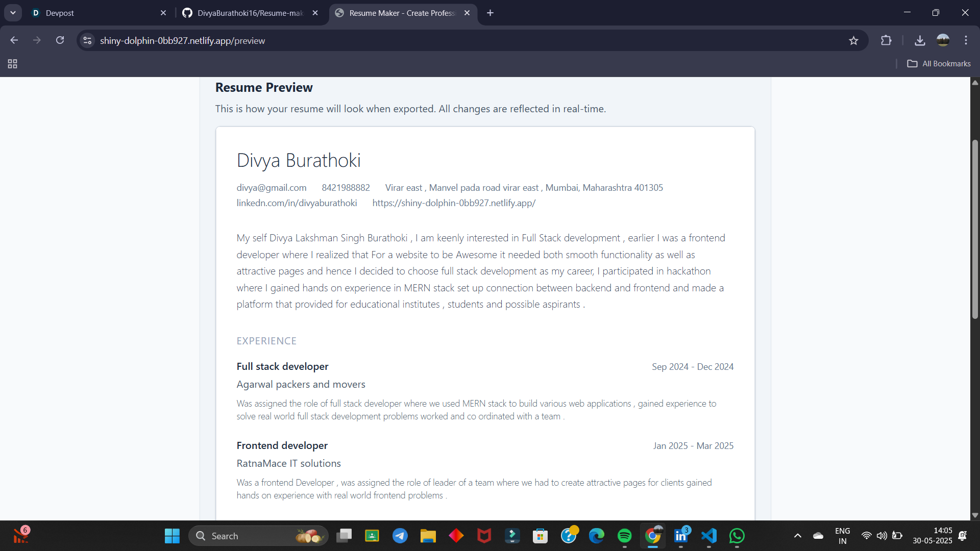
Task: Click the page vertical scrollbar thumb
Action: 975,230
